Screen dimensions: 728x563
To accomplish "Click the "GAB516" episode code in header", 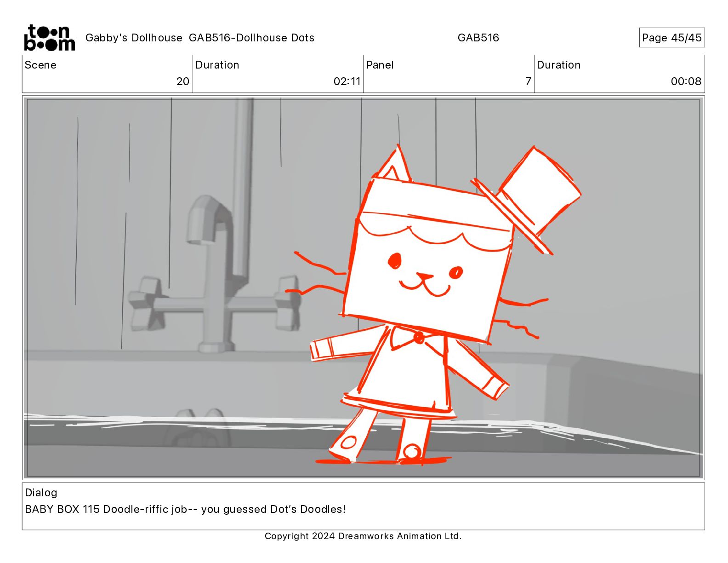I will coord(478,38).
